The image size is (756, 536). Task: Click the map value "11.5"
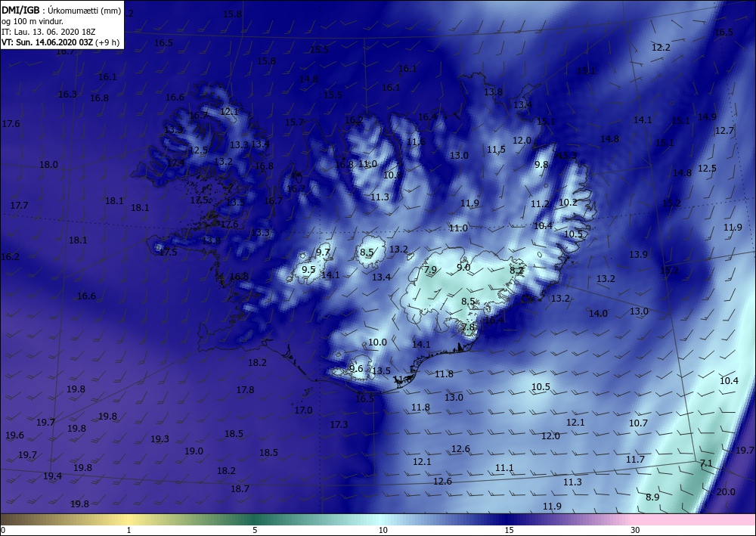tap(496, 149)
